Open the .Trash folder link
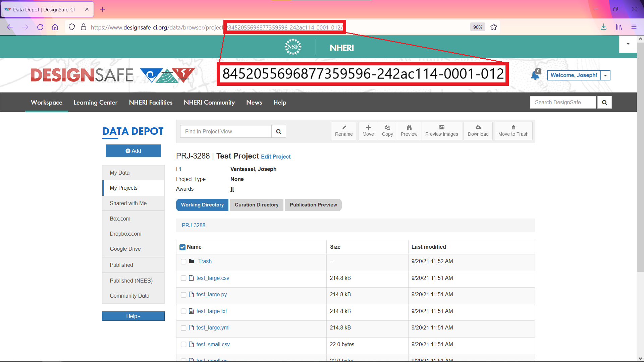The height and width of the screenshot is (362, 644). pyautogui.click(x=204, y=261)
